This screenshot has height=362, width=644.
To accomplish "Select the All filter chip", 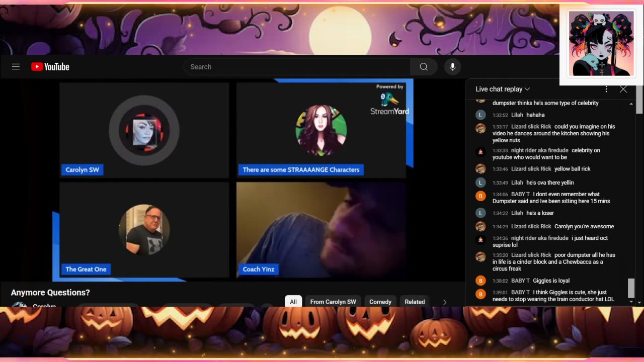I will coord(293,302).
